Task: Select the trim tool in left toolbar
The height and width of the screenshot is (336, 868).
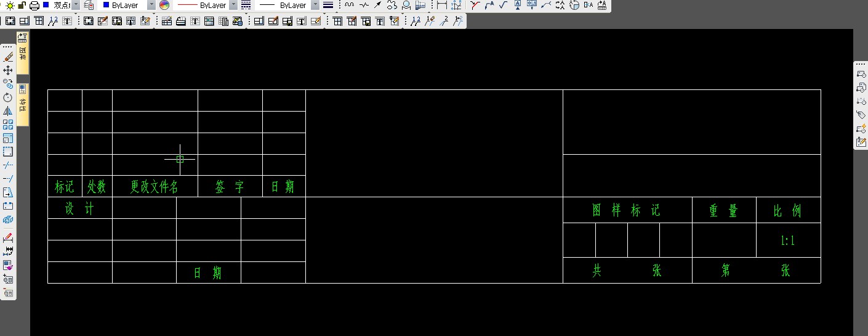Action: click(8, 165)
